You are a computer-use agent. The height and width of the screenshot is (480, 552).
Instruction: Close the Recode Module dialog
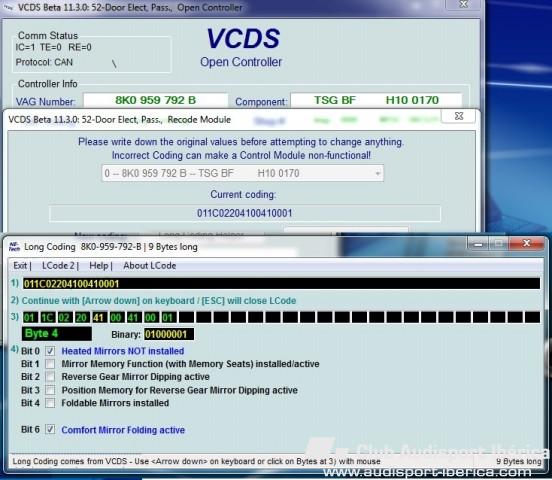[x=459, y=116]
